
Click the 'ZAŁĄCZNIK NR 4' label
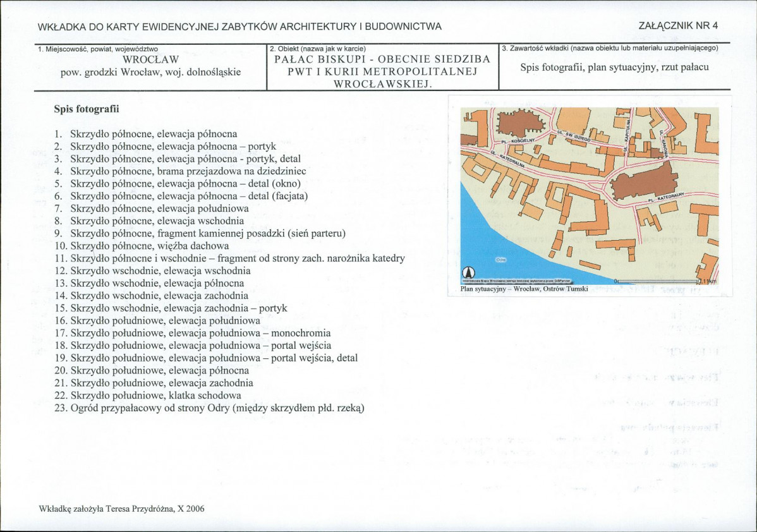click(678, 25)
